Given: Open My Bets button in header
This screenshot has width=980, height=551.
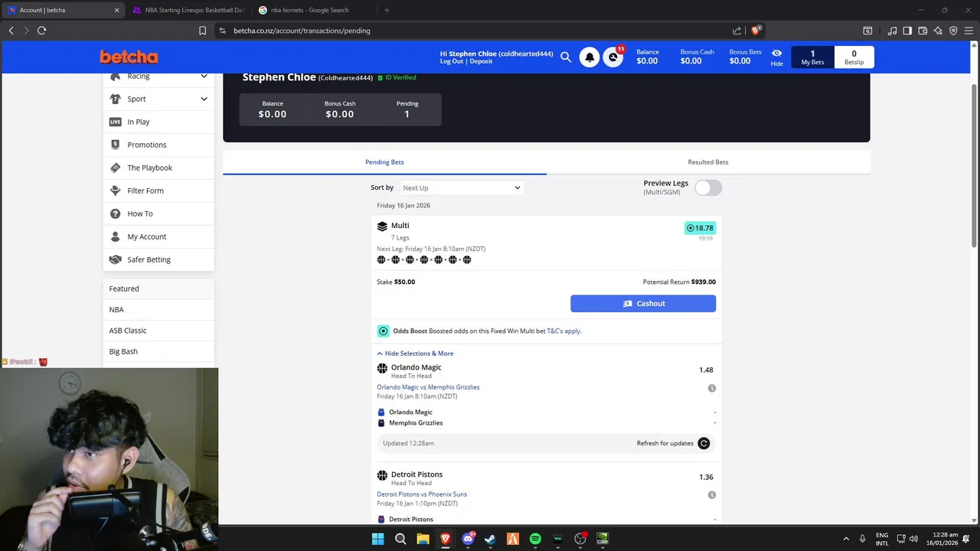Looking at the screenshot, I should click(812, 57).
